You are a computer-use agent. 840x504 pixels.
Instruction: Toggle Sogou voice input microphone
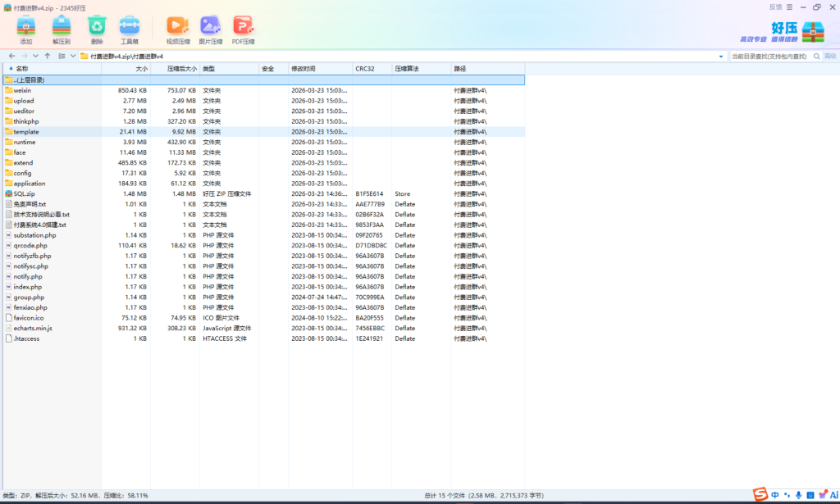pyautogui.click(x=798, y=495)
